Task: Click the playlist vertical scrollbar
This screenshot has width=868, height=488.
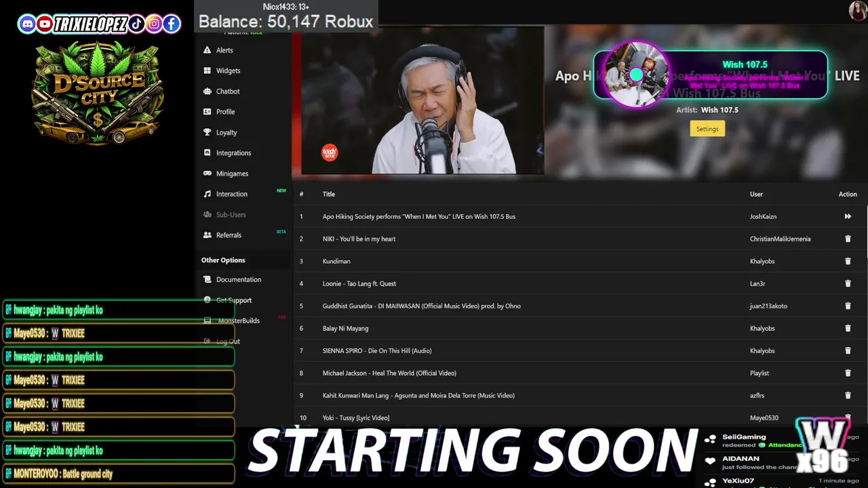Action: pyautogui.click(x=866, y=230)
